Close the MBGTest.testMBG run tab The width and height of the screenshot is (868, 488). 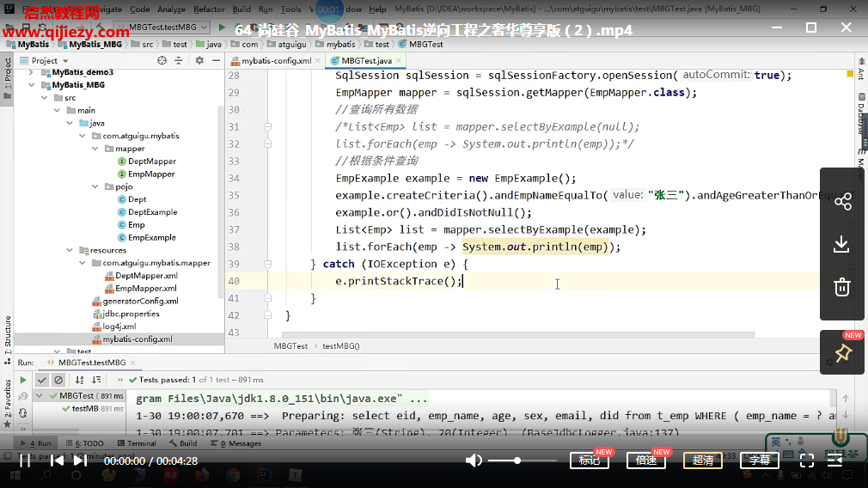133,363
